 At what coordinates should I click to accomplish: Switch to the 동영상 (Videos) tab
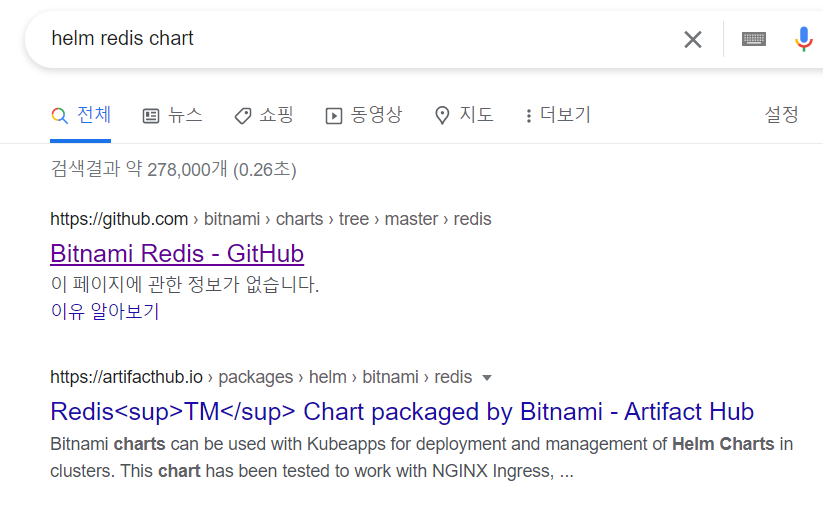coord(364,115)
